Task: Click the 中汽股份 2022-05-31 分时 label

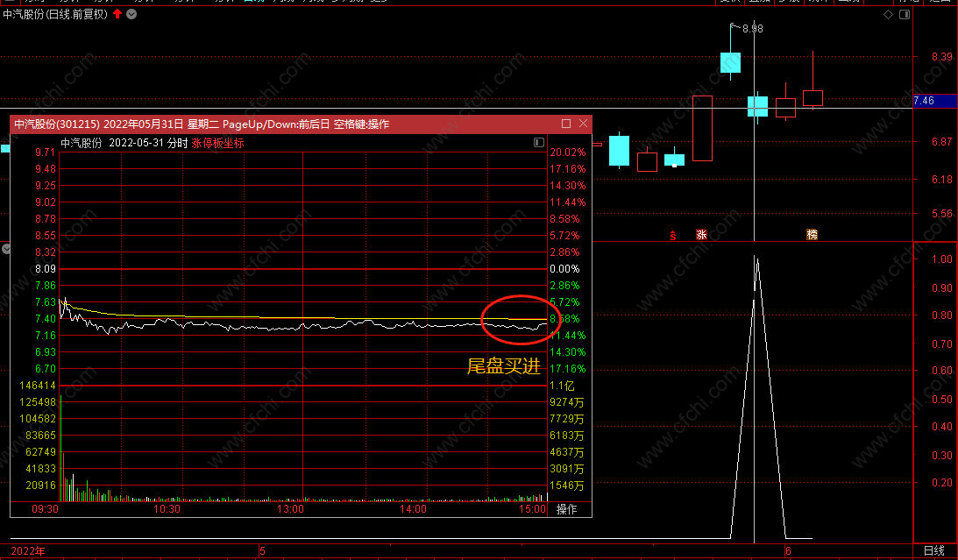Action: point(124,143)
